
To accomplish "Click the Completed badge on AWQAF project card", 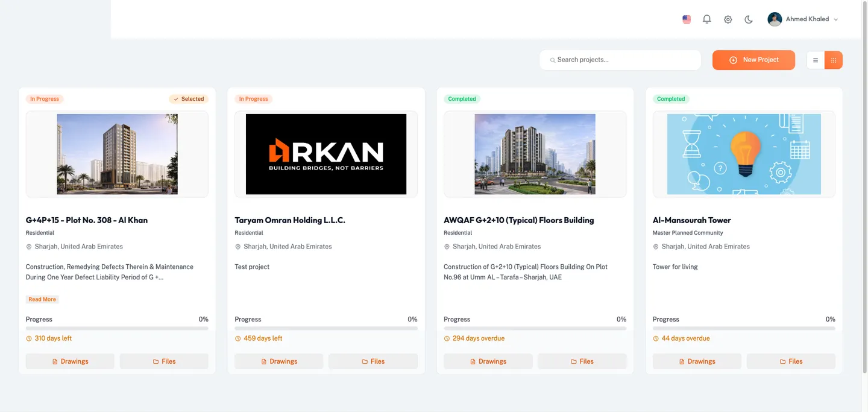I will 462,98.
